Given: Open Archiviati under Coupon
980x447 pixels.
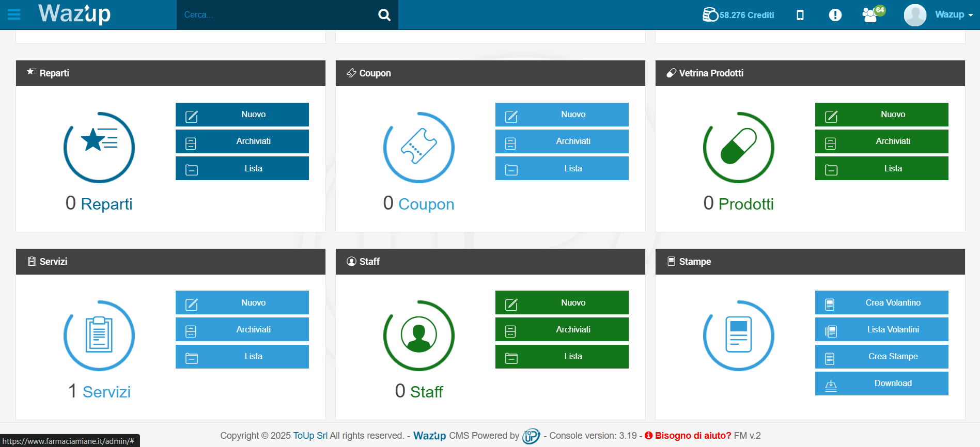Looking at the screenshot, I should pyautogui.click(x=562, y=141).
